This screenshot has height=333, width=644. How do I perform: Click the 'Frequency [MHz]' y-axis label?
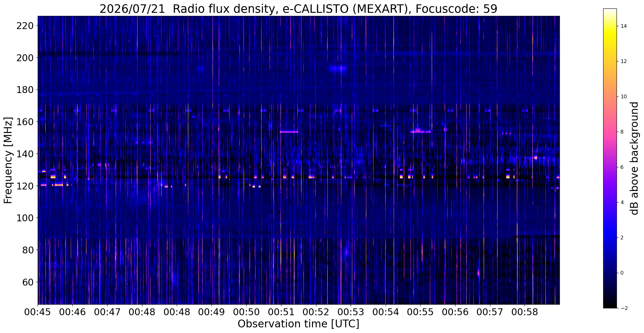pos(8,160)
